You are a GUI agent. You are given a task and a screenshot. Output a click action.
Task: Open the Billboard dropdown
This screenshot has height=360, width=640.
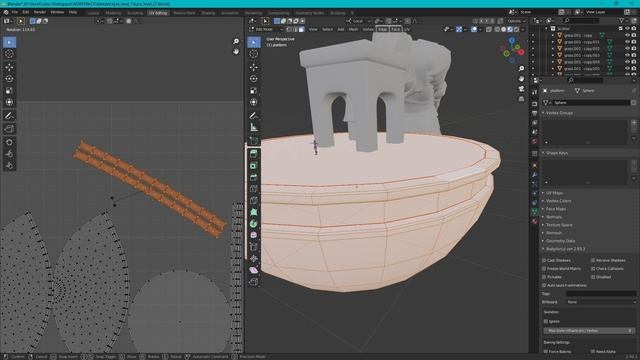(601, 302)
